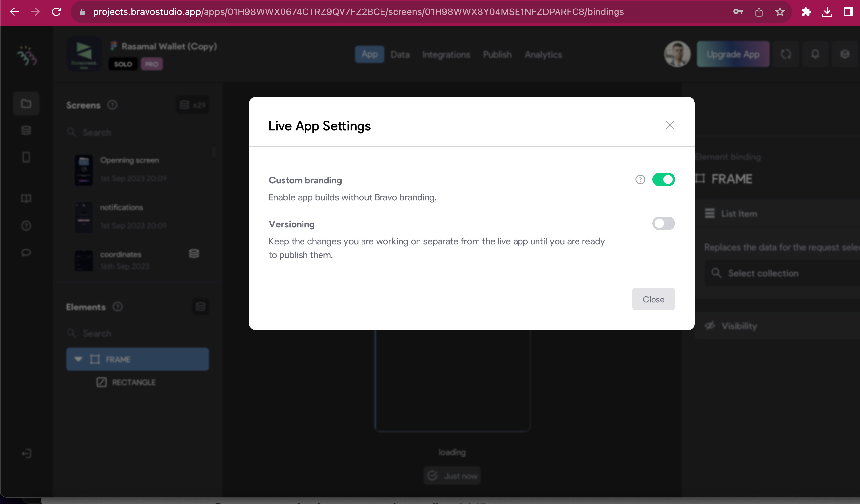Expand the List Item section
Screen dimensions: 860x504
tap(778, 214)
